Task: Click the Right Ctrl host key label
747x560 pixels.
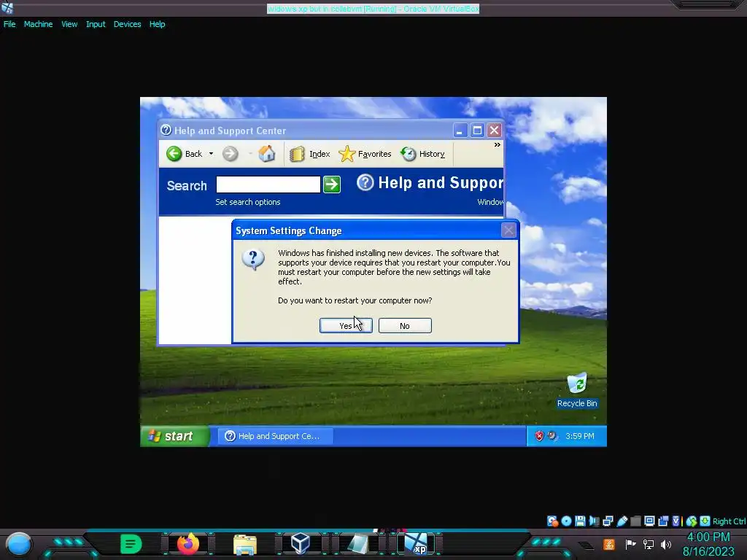Action: pyautogui.click(x=729, y=521)
